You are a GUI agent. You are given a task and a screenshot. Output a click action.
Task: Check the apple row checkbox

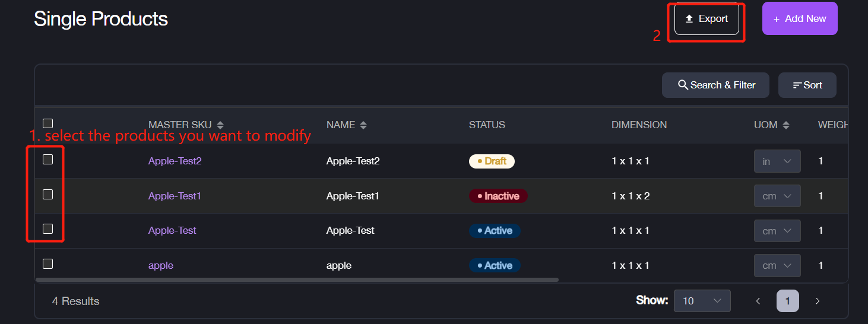coord(48,263)
